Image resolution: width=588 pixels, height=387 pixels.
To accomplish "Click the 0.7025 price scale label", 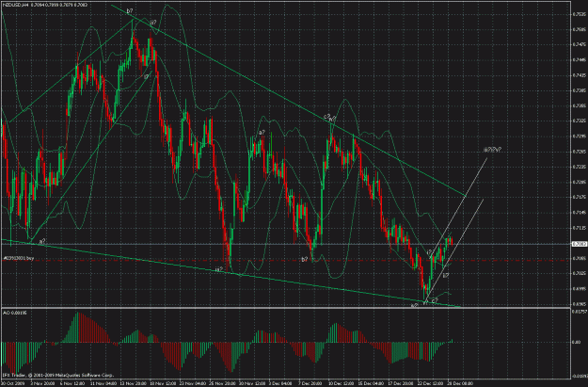I will [579, 273].
